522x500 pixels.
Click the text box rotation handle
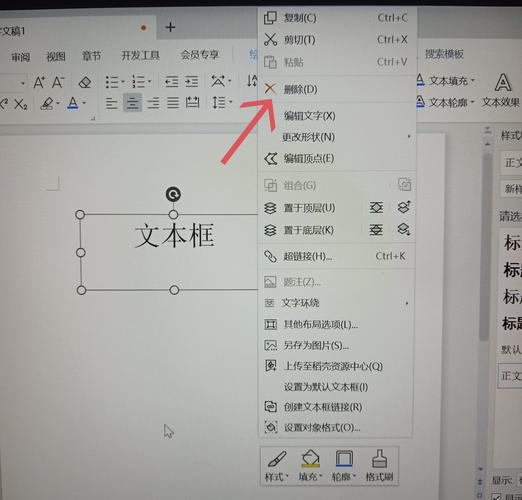(173, 194)
